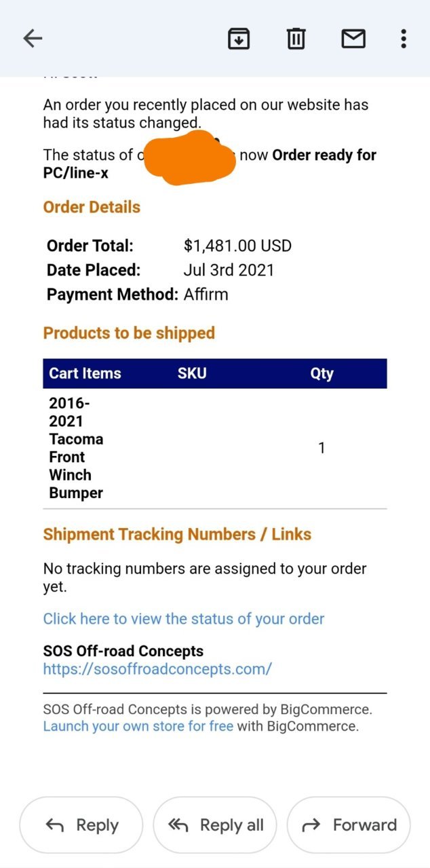Tap the $1,481.00 USD order total
The width and height of the screenshot is (430, 868).
(x=237, y=246)
